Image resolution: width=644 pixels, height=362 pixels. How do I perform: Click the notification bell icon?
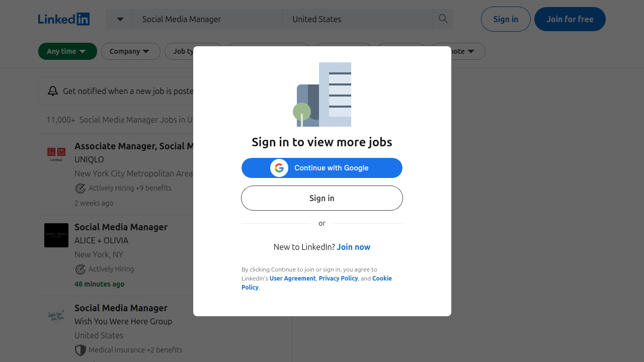(53, 91)
